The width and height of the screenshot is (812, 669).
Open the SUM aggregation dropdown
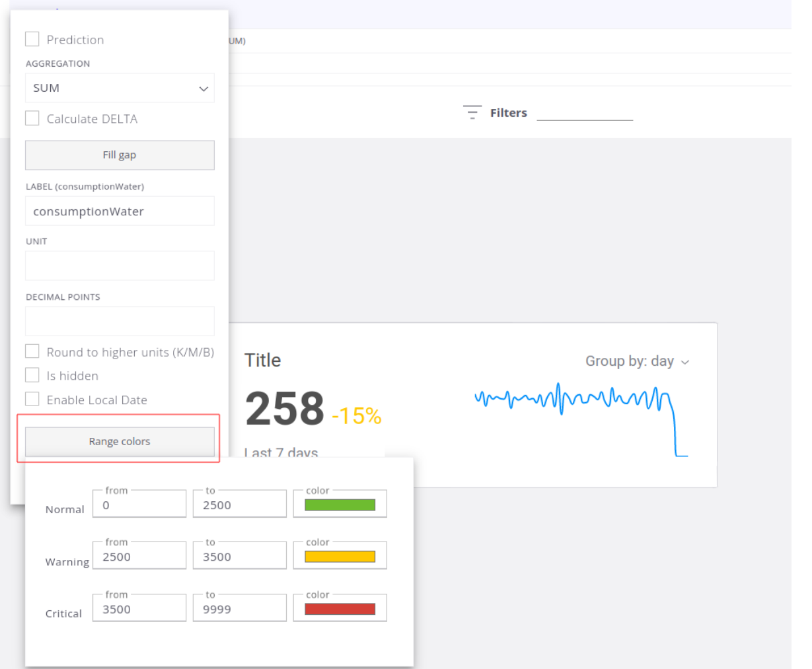pyautogui.click(x=120, y=88)
